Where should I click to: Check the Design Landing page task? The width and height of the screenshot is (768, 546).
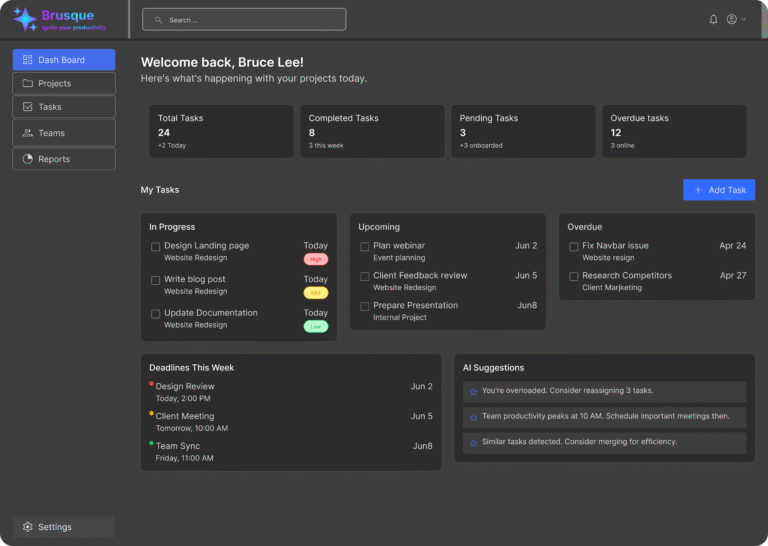point(155,246)
